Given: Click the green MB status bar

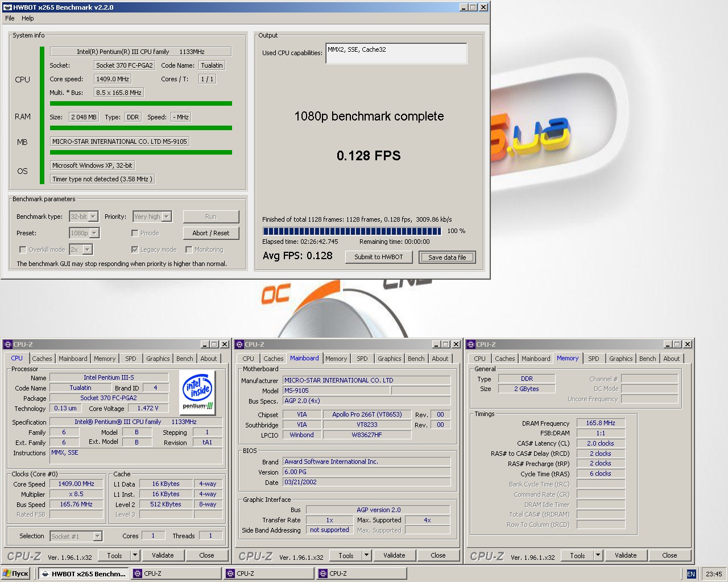Looking at the screenshot, I should point(141,152).
